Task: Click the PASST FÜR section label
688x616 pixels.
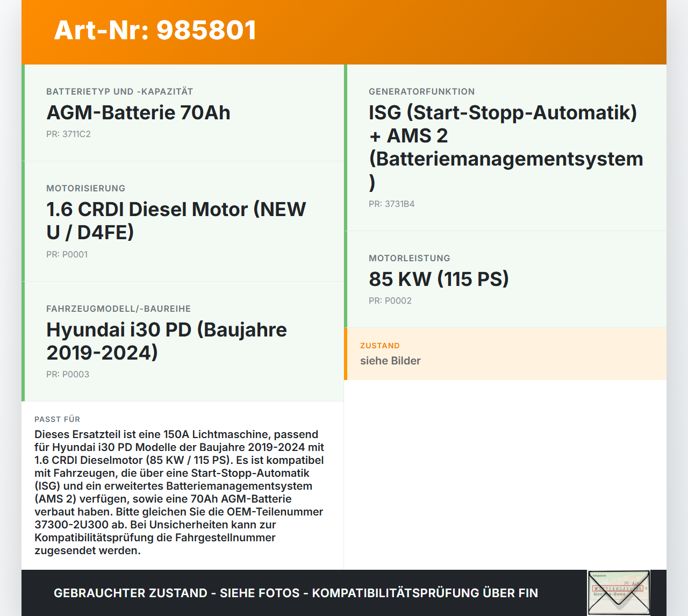Action: [x=57, y=419]
